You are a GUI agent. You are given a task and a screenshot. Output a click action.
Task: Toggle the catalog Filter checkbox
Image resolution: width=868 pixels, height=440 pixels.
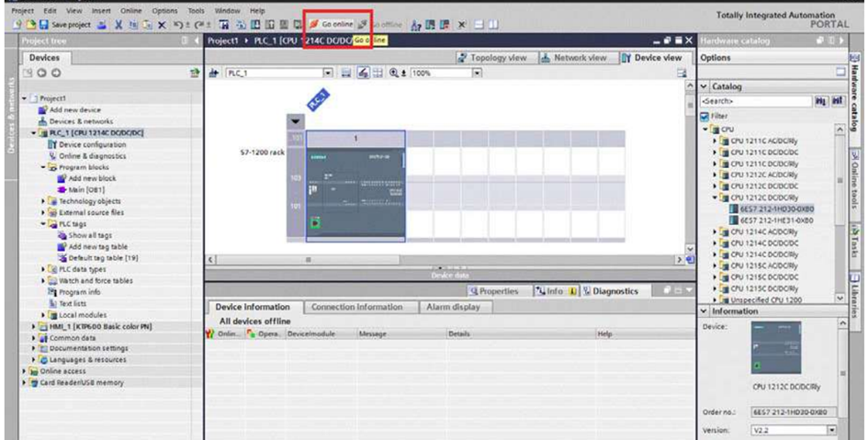tap(705, 116)
